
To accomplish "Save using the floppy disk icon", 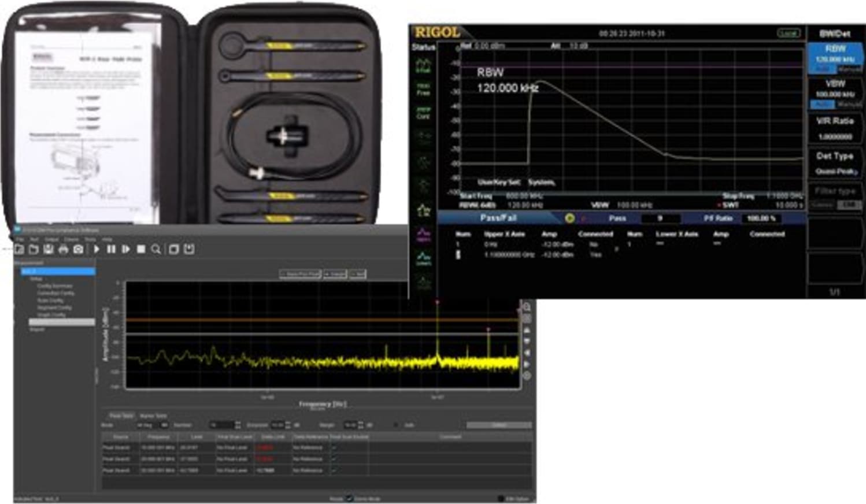I will click(49, 249).
